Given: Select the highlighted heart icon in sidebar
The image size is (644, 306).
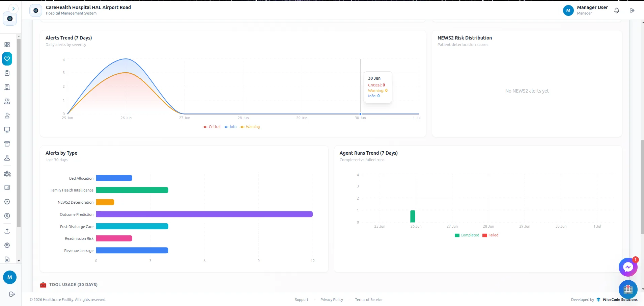Looking at the screenshot, I should coord(7,59).
